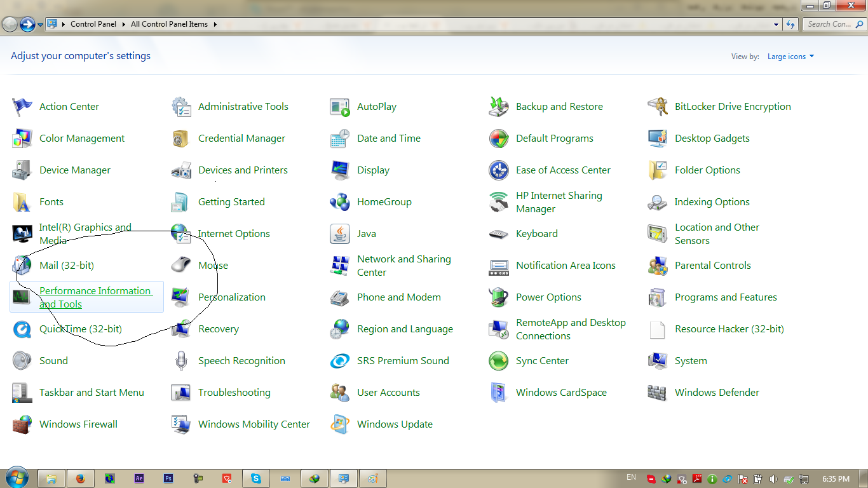Open the Java coffee cup icon
Image resolution: width=868 pixels, height=488 pixels.
point(340,234)
